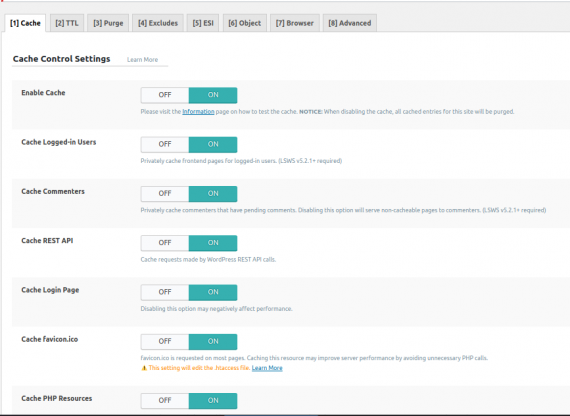The height and width of the screenshot is (416, 570).
Task: Click the Cache REST API label
Action: click(47, 241)
